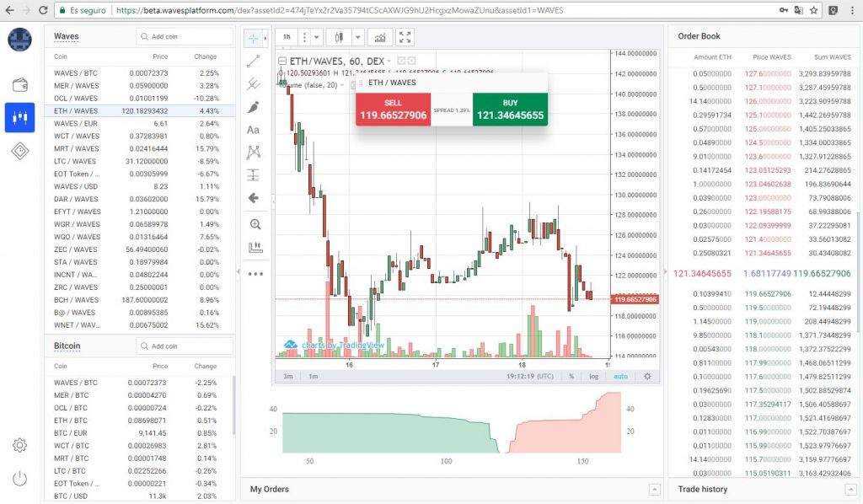Image resolution: width=863 pixels, height=504 pixels.
Task: Click Add coin field in Waves panel
Action: click(x=185, y=36)
